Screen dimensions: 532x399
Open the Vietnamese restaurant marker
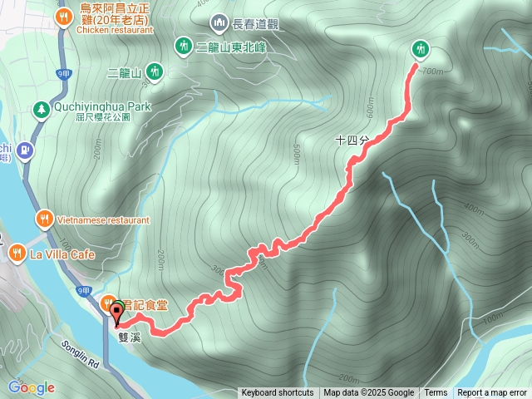[x=44, y=219]
